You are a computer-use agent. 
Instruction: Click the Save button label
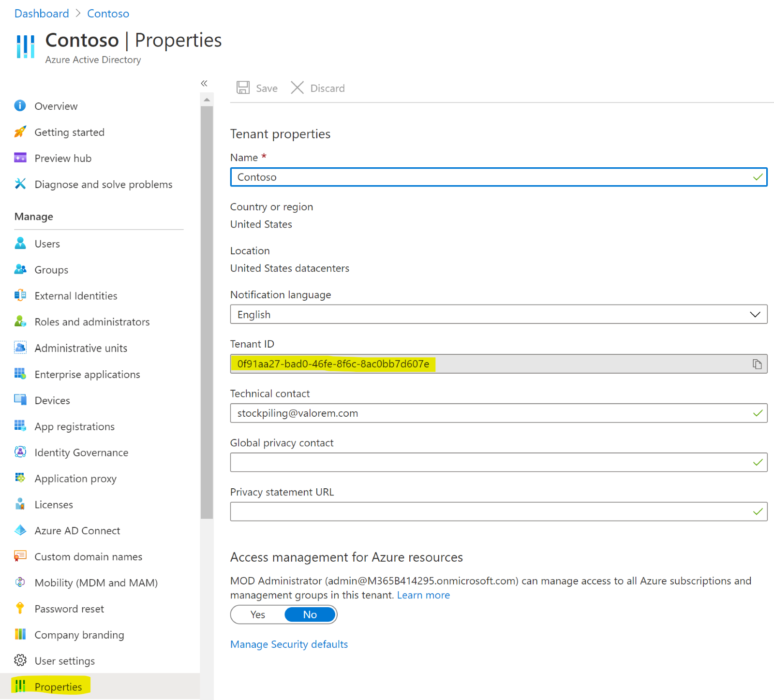[267, 88]
